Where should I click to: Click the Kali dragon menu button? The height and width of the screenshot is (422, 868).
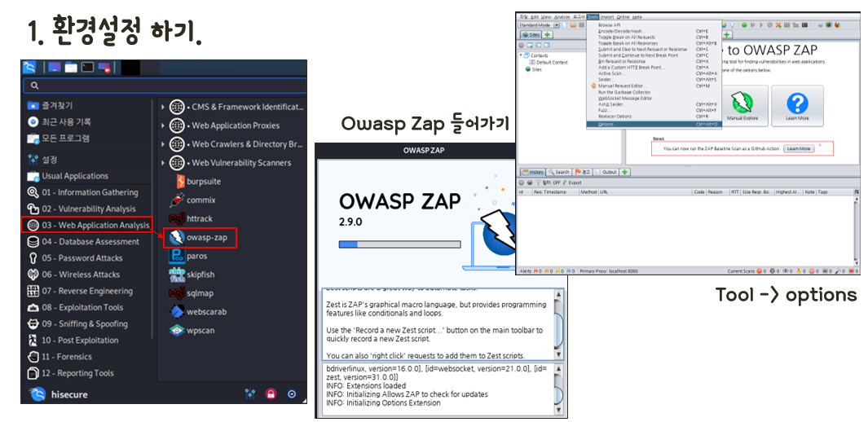tap(29, 68)
